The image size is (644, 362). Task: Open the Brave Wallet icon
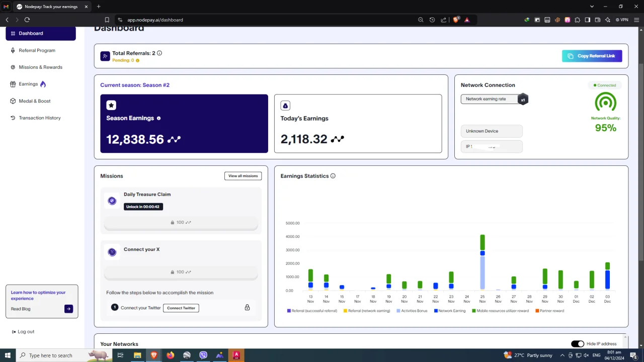(598, 20)
